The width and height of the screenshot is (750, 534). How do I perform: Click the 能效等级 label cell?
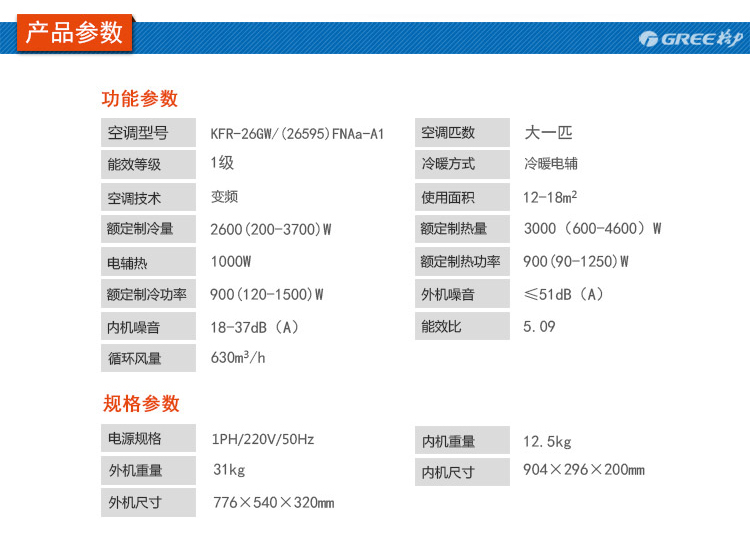(148, 164)
